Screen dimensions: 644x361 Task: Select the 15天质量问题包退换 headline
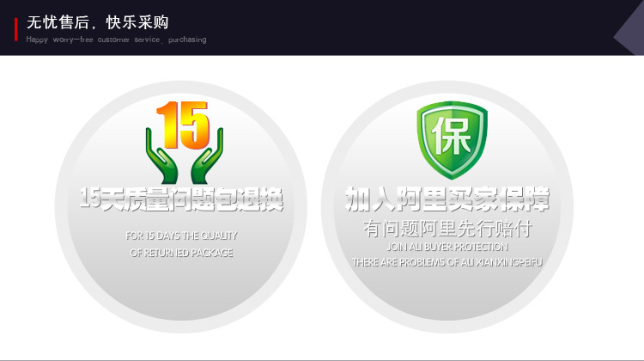181,201
